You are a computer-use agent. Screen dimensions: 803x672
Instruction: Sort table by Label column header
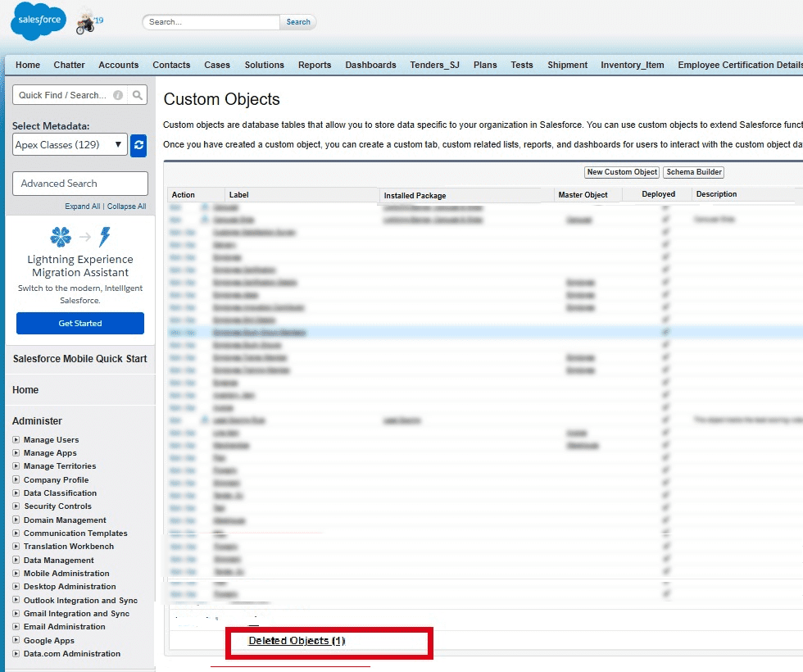(238, 195)
